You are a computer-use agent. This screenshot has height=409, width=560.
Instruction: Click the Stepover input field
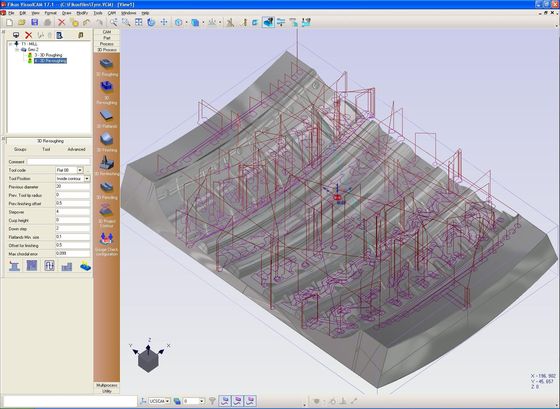click(x=73, y=212)
